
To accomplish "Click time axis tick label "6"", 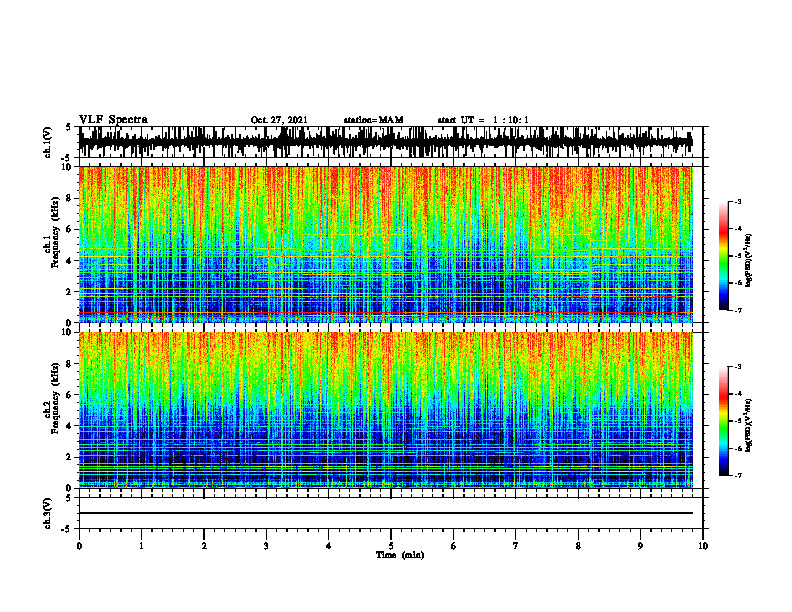I will tap(454, 546).
